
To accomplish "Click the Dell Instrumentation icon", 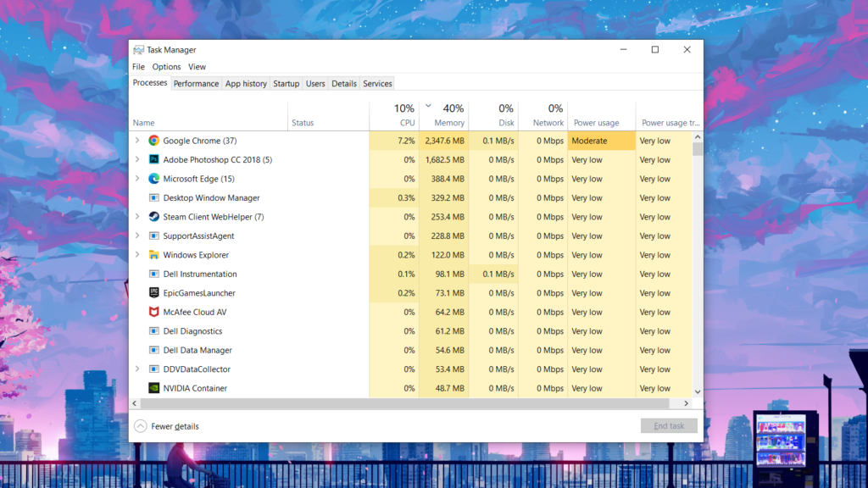I will (x=154, y=274).
